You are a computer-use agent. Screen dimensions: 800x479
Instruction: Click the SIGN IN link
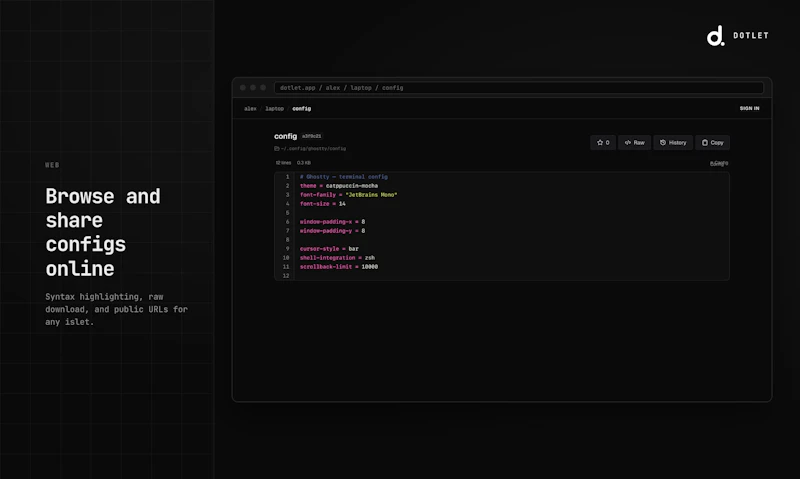(749, 108)
